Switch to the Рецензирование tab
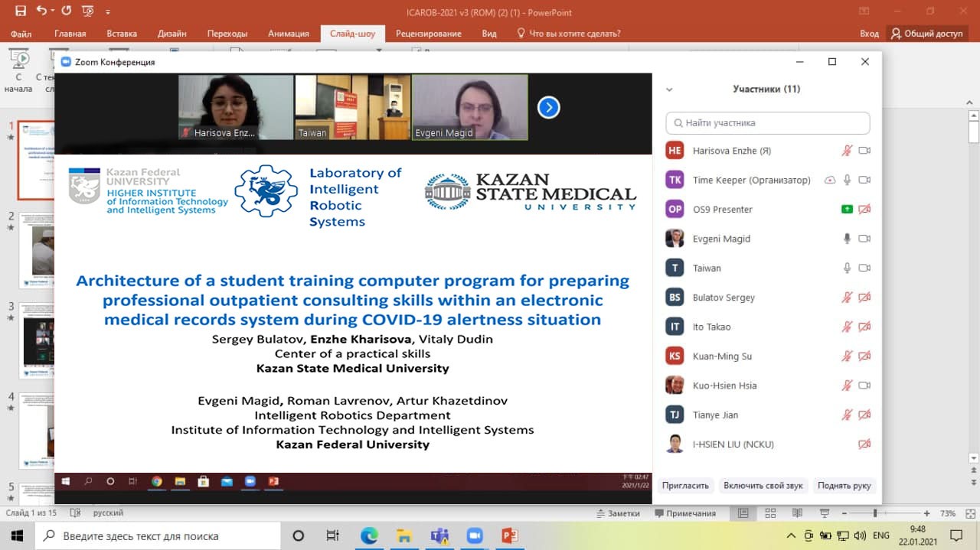This screenshot has width=980, height=550. tap(428, 34)
